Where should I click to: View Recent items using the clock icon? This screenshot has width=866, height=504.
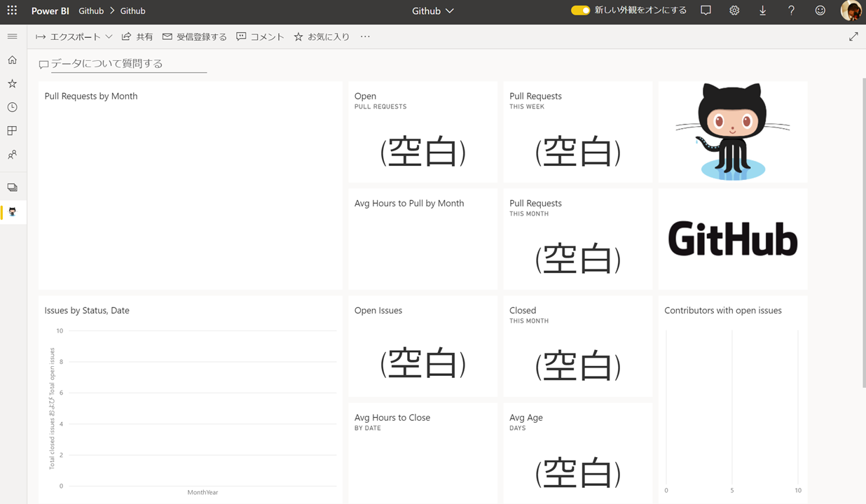coord(12,107)
